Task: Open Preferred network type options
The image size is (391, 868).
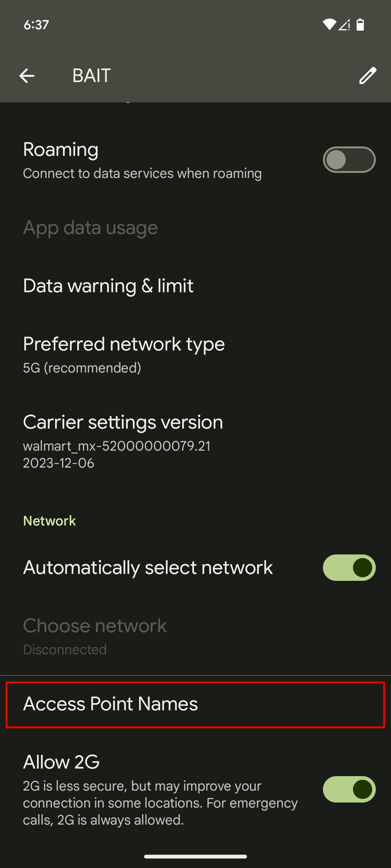Action: pos(124,354)
